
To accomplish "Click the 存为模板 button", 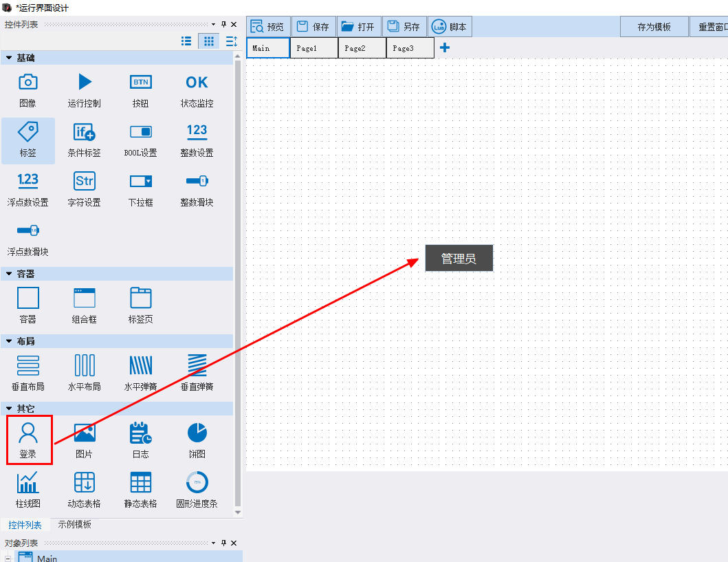I will pos(654,27).
